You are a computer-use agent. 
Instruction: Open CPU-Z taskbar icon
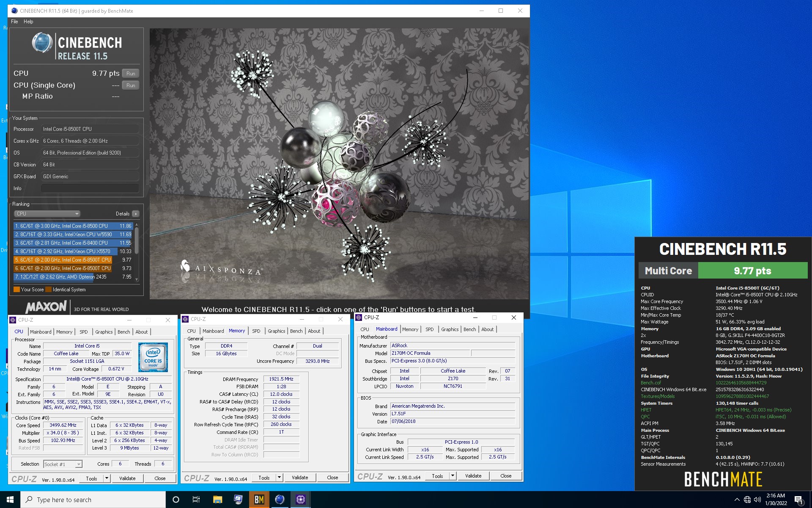click(300, 500)
